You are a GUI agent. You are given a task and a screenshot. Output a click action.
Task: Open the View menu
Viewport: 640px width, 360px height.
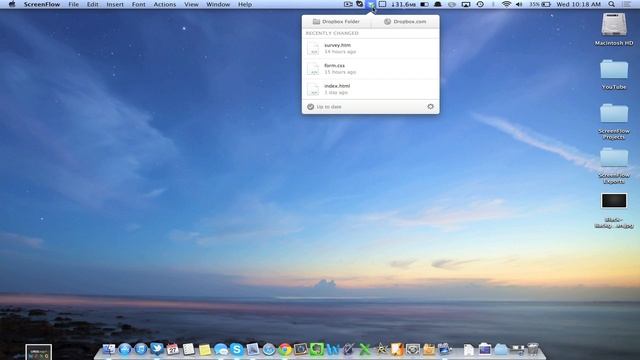(x=191, y=4)
